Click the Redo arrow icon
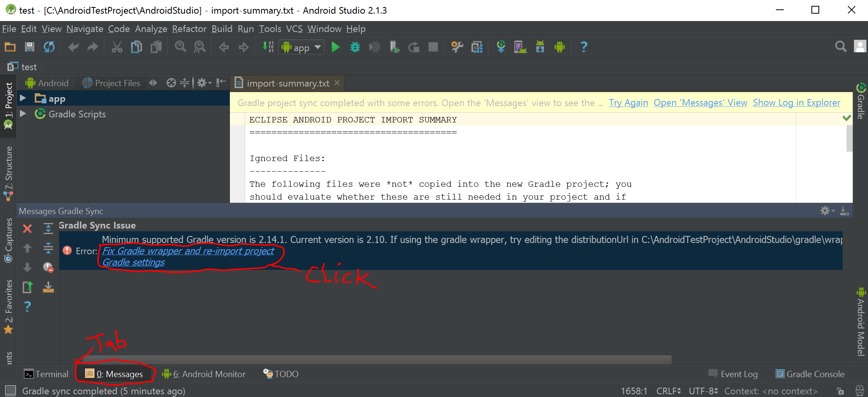The height and width of the screenshot is (397, 868). 92,47
